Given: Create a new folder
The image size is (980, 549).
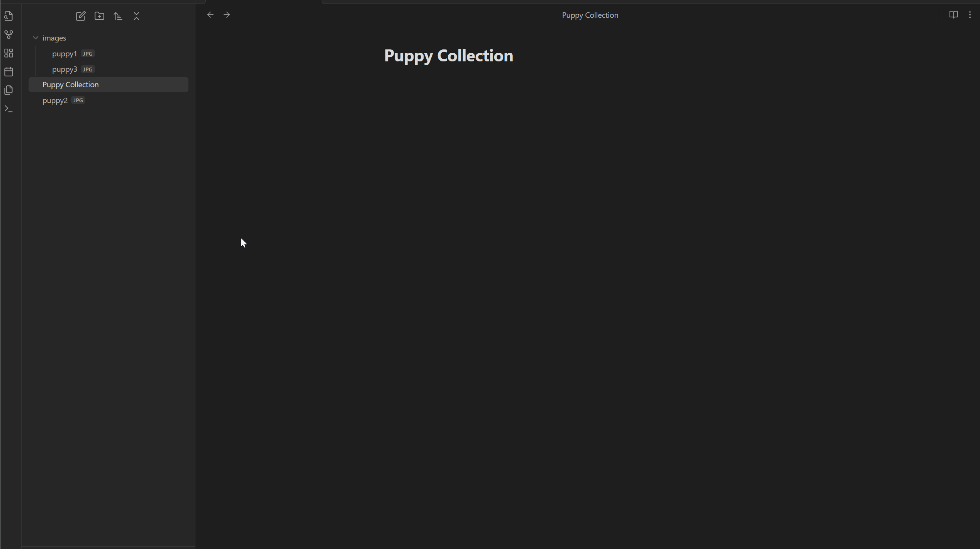Looking at the screenshot, I should click(99, 16).
